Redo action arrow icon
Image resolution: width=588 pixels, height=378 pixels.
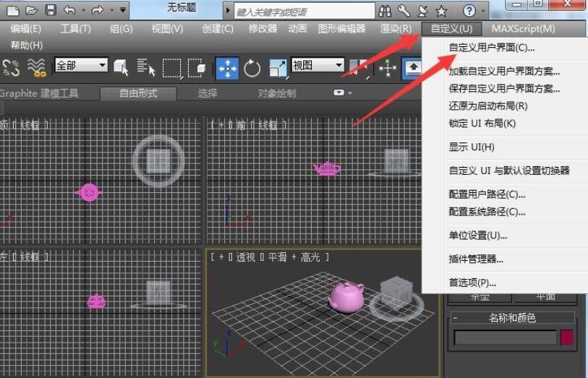pos(97,9)
